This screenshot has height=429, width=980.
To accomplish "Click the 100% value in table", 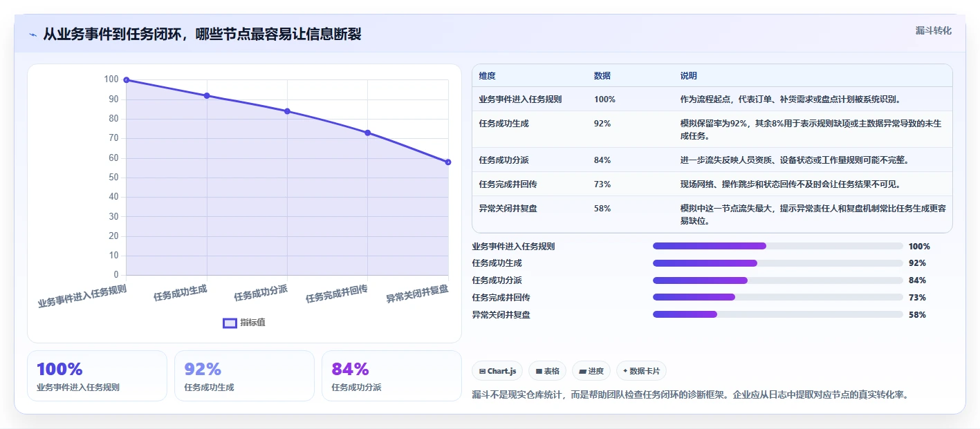I will (x=604, y=99).
